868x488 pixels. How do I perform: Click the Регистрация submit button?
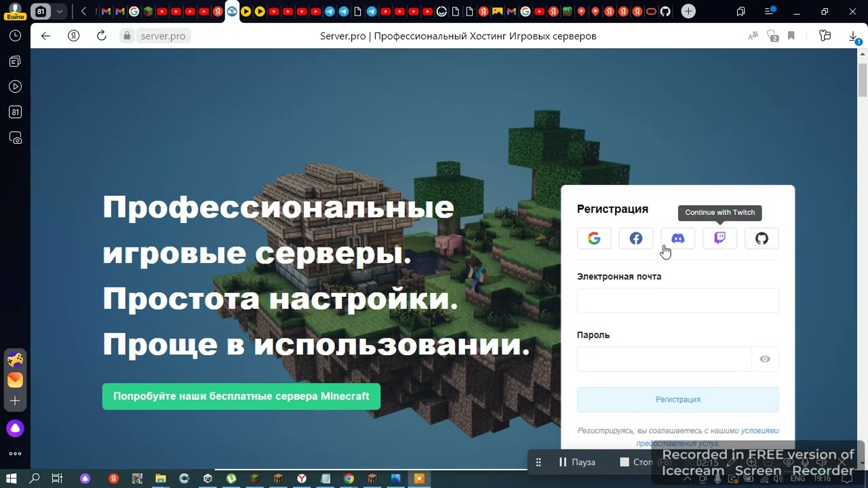(677, 400)
